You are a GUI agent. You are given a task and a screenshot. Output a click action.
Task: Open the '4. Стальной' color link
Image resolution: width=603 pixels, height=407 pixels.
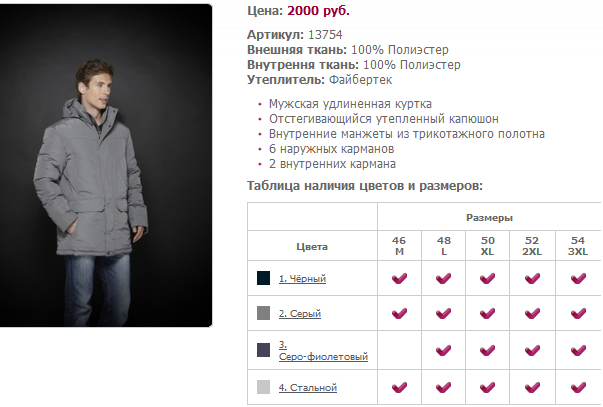307,387
